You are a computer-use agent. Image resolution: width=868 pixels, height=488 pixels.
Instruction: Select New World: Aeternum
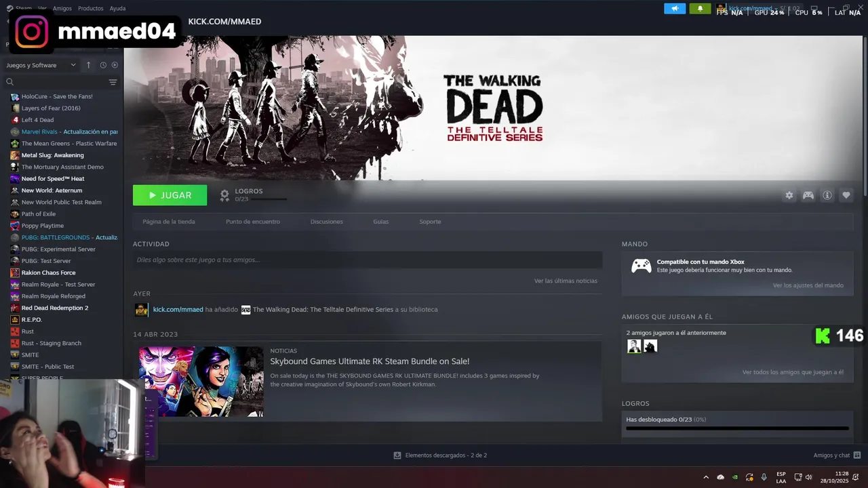click(x=52, y=190)
